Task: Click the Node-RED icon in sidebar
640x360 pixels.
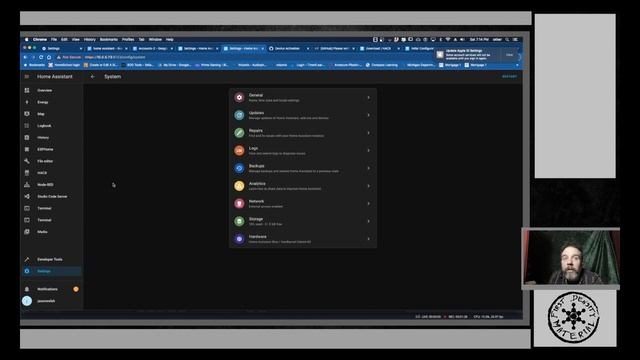Action: [x=27, y=184]
